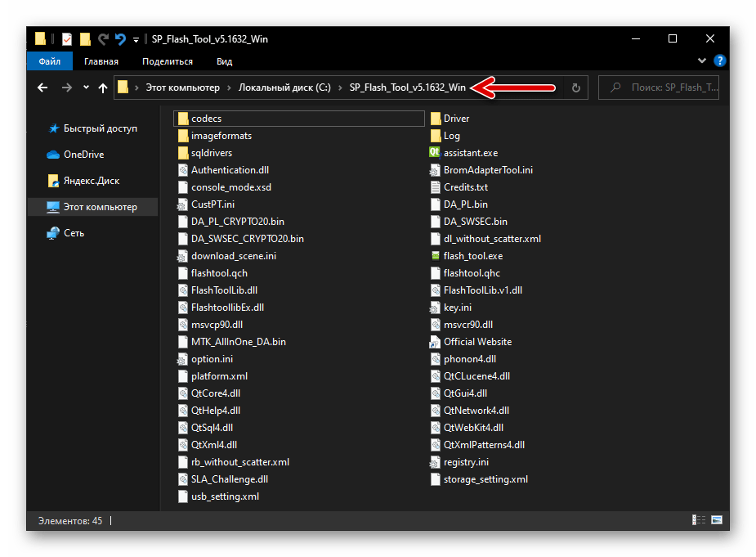Viewport: 756px width, 557px height.
Task: Switch to the Главная ribbon tab
Action: coord(101,61)
